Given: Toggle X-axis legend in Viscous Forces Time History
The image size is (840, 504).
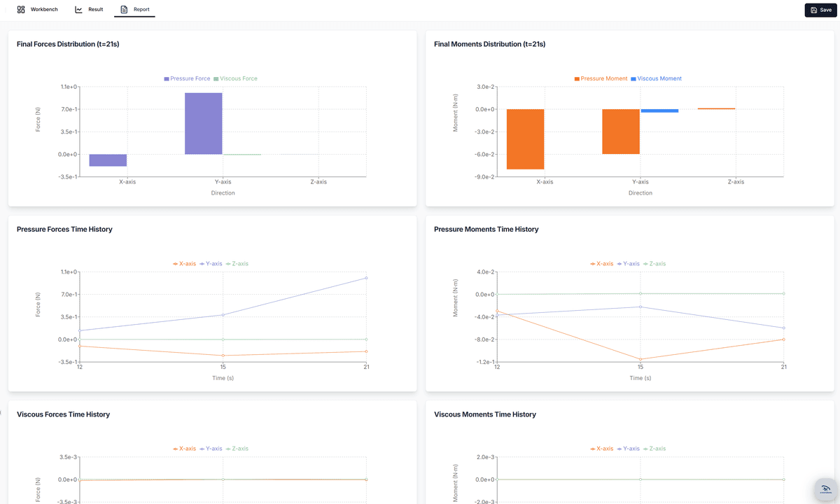Looking at the screenshot, I should click(x=184, y=449).
